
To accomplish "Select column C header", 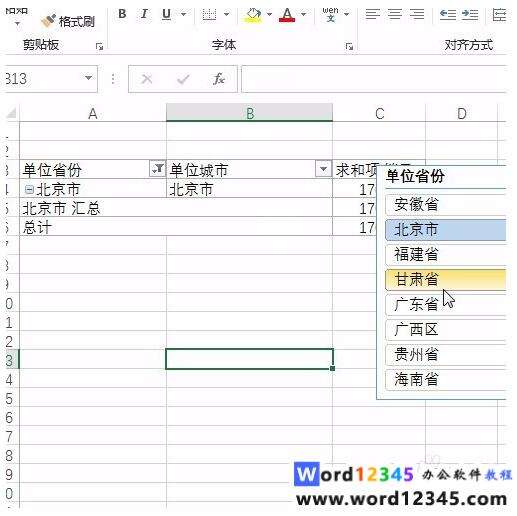I will coord(379,113).
